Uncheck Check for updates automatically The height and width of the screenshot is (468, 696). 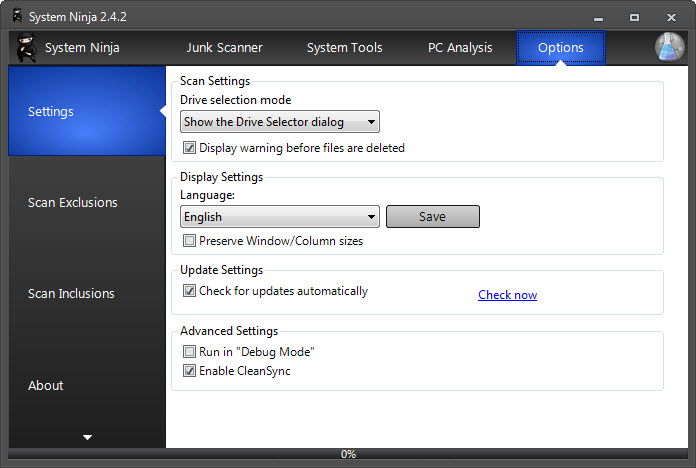[x=190, y=292]
